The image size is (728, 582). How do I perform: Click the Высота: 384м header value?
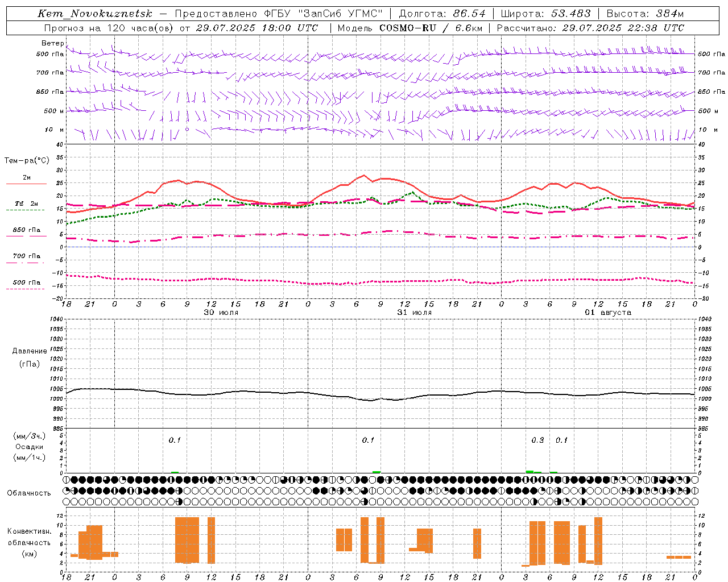645,14
